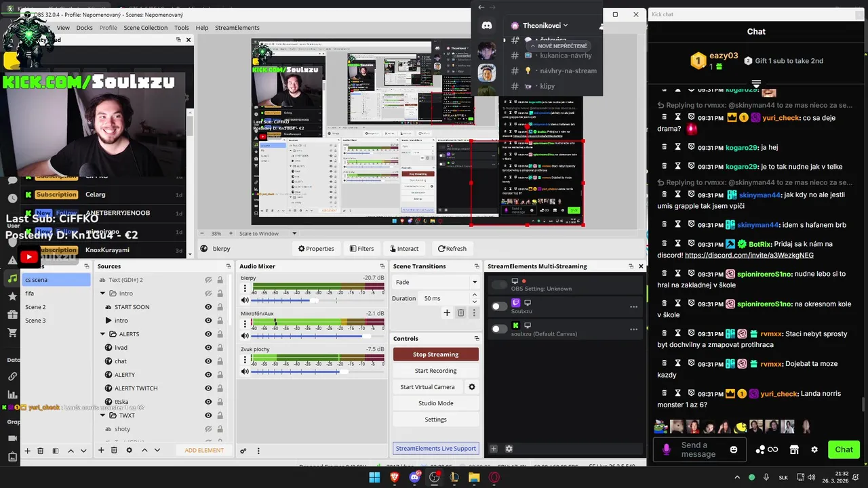Screen dimensions: 868x488
Task: Click Start Recording button
Action: 435,371
